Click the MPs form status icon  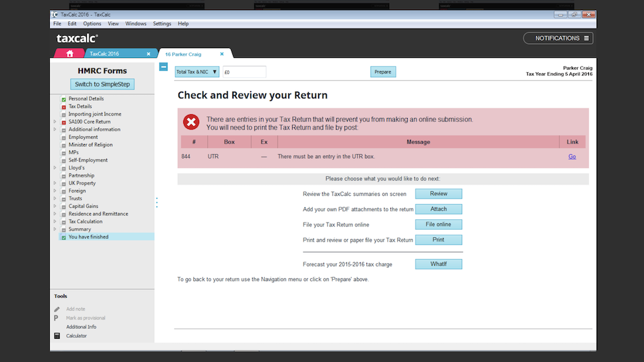[x=64, y=153]
